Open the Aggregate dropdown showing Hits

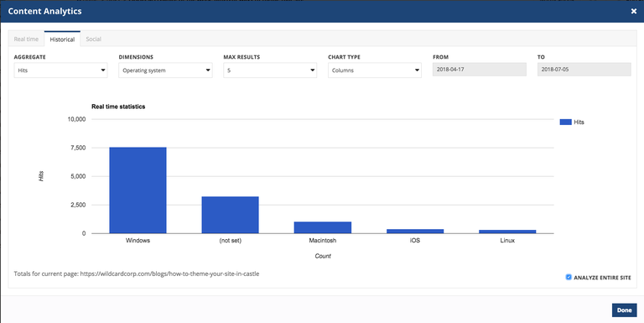60,70
